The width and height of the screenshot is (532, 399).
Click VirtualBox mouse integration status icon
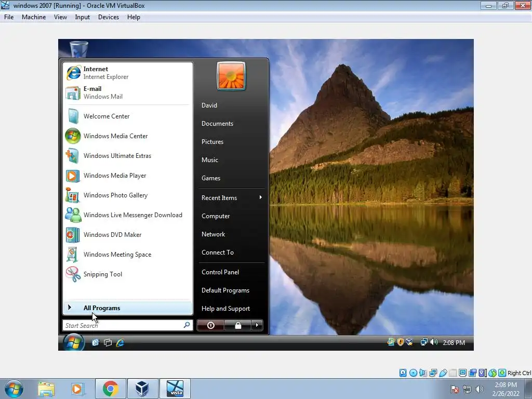[x=493, y=373]
